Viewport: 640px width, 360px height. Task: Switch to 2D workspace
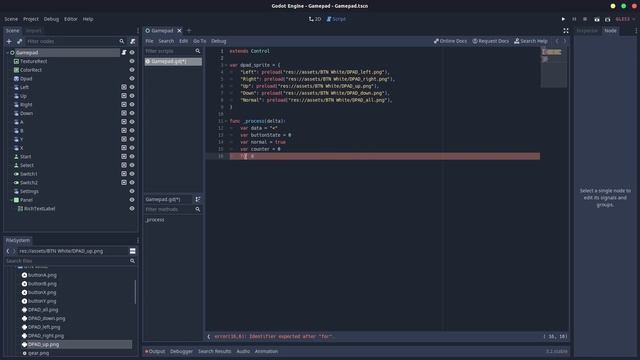(x=315, y=19)
